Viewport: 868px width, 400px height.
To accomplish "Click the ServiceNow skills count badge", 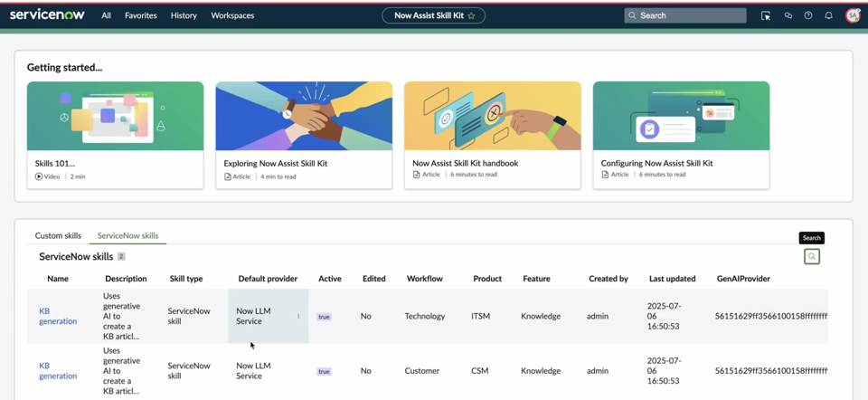I will coord(121,256).
